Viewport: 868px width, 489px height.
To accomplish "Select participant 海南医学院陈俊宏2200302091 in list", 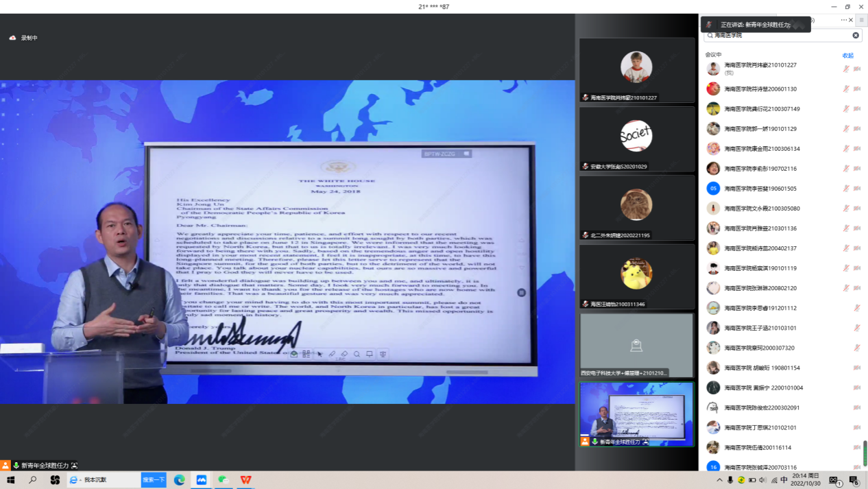I will [x=762, y=408].
